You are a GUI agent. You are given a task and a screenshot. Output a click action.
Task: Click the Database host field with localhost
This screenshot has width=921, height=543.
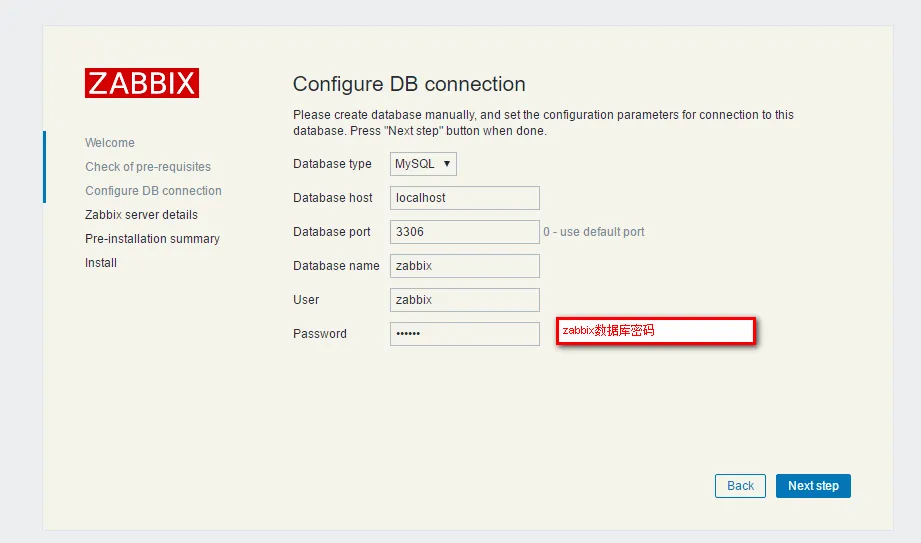465,198
